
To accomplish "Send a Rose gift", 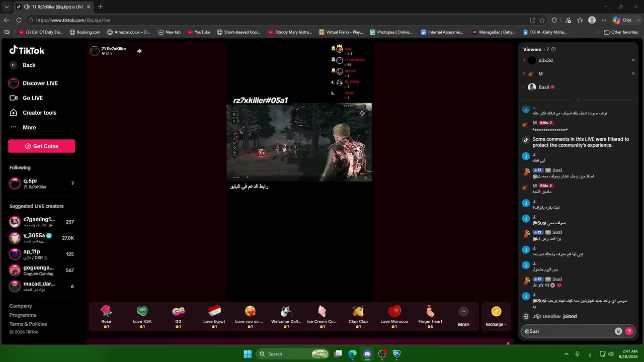I will pyautogui.click(x=106, y=317).
